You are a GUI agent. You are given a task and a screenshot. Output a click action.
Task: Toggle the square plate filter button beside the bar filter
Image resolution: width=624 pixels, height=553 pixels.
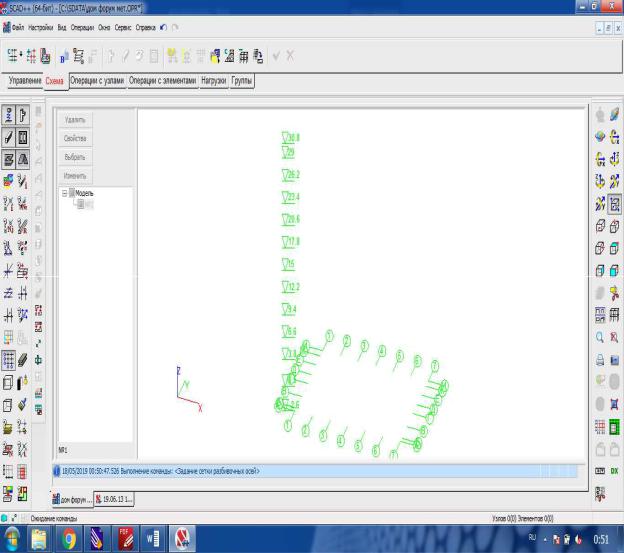point(23,138)
